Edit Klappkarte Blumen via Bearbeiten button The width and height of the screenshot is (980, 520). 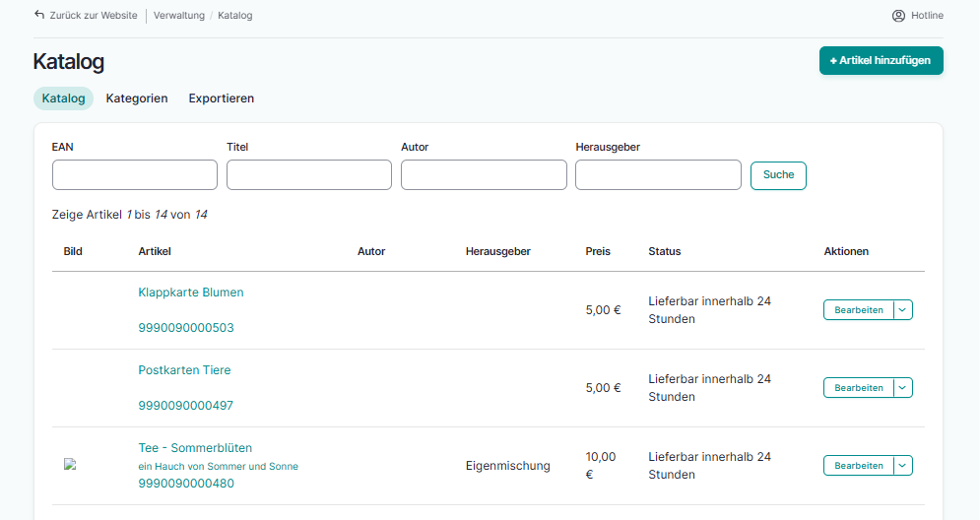click(858, 310)
